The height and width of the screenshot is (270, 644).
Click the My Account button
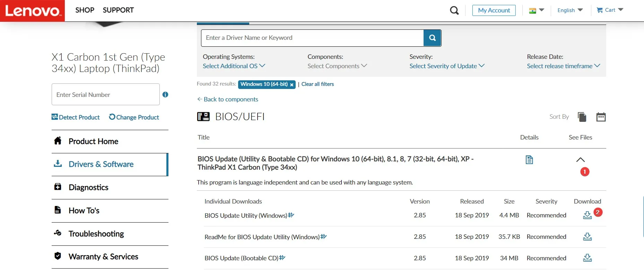[x=494, y=10]
